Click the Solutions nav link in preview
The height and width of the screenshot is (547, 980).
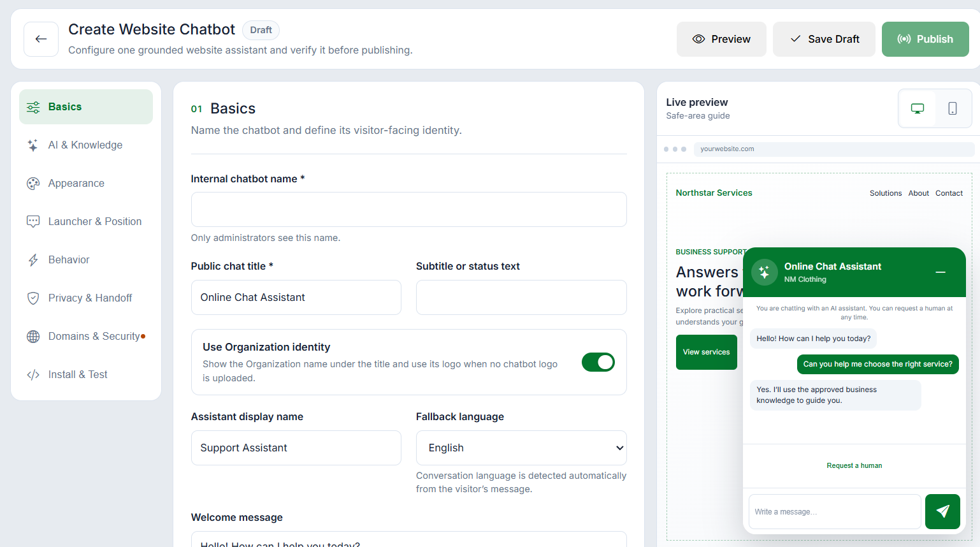(886, 193)
